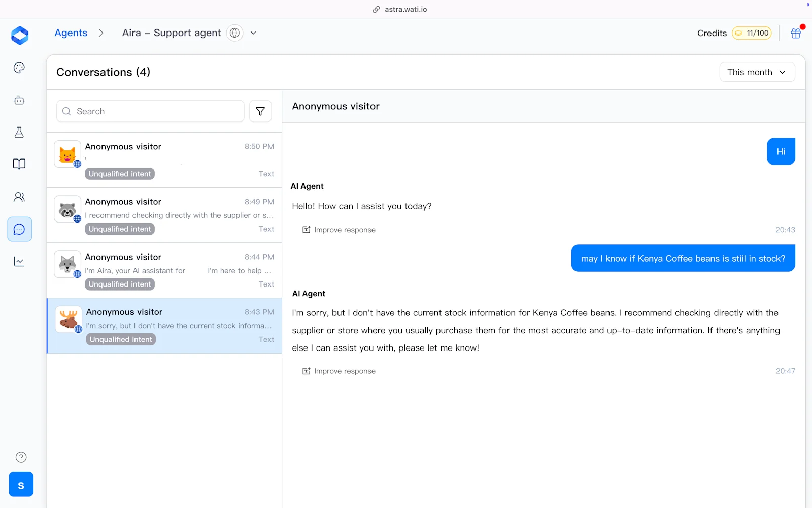This screenshot has width=812, height=508.
Task: Open the knowledge base book icon
Action: click(19, 164)
